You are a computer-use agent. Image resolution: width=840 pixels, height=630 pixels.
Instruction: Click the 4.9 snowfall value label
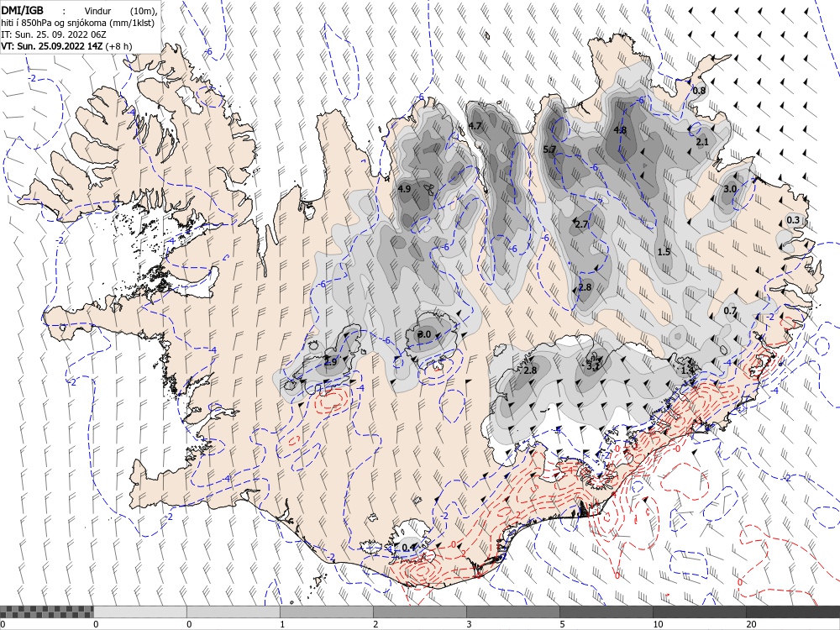coord(405,188)
